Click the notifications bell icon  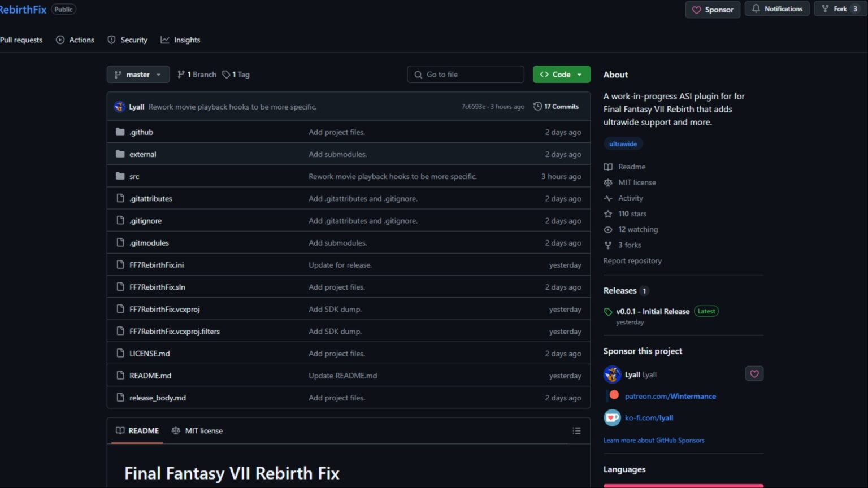coord(756,9)
